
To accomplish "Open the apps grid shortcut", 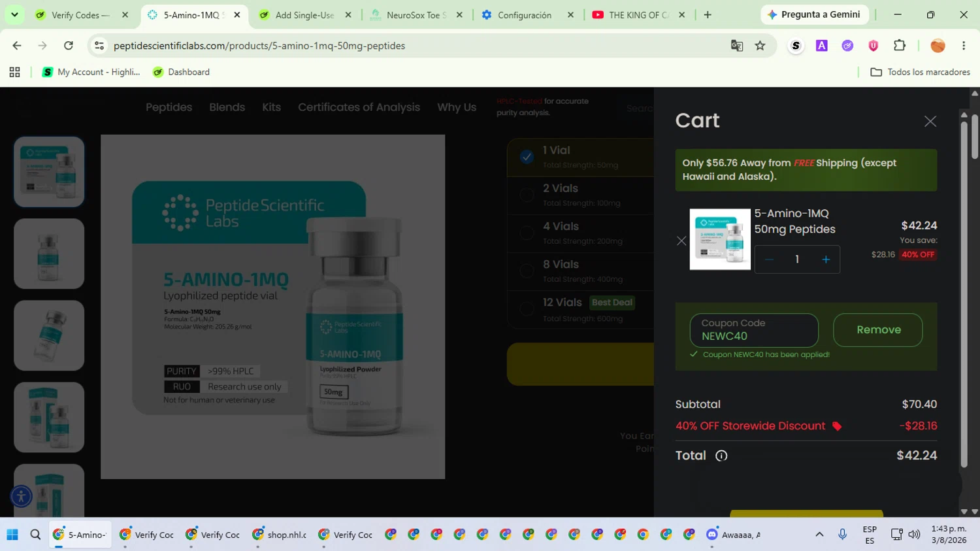I will [x=14, y=72].
